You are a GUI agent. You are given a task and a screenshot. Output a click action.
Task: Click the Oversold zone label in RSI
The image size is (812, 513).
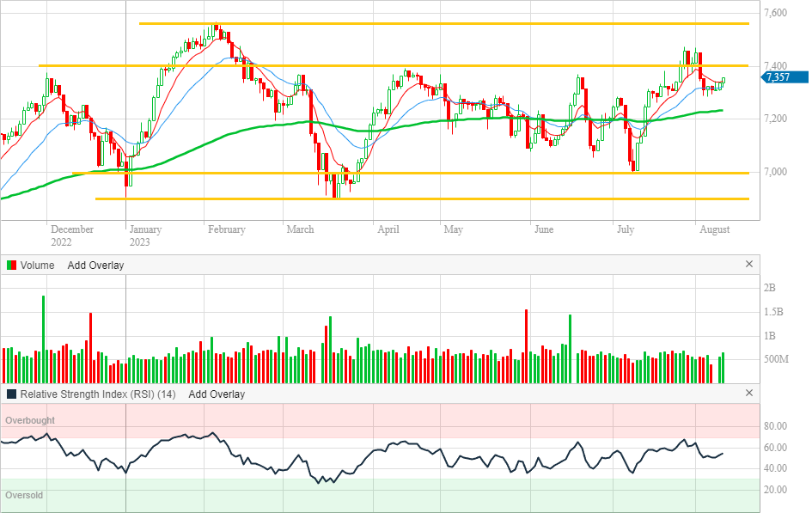pos(24,496)
